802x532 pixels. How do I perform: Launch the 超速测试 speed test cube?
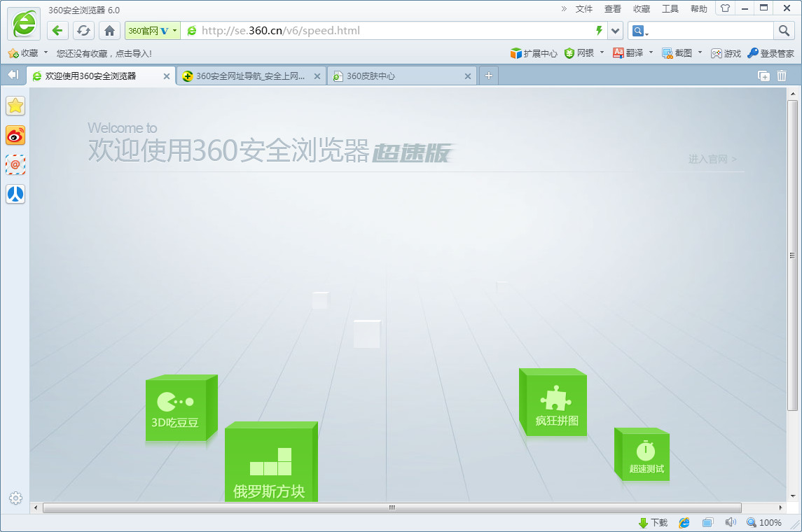pyautogui.click(x=642, y=454)
